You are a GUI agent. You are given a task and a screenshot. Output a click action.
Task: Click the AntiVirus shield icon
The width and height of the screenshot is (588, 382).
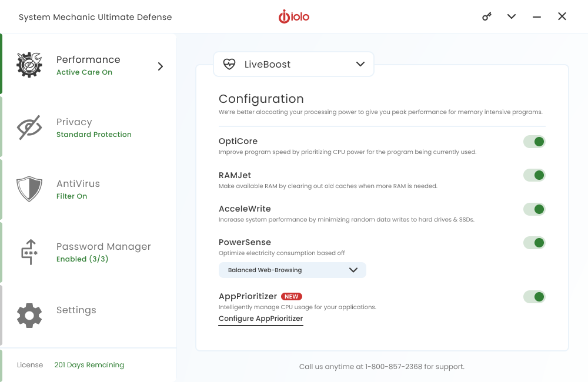tap(29, 189)
